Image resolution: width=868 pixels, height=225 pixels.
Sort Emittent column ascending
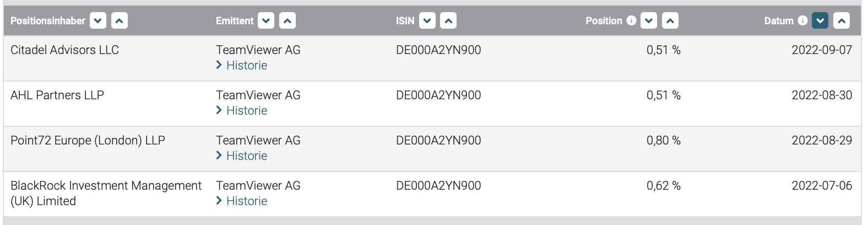point(287,21)
